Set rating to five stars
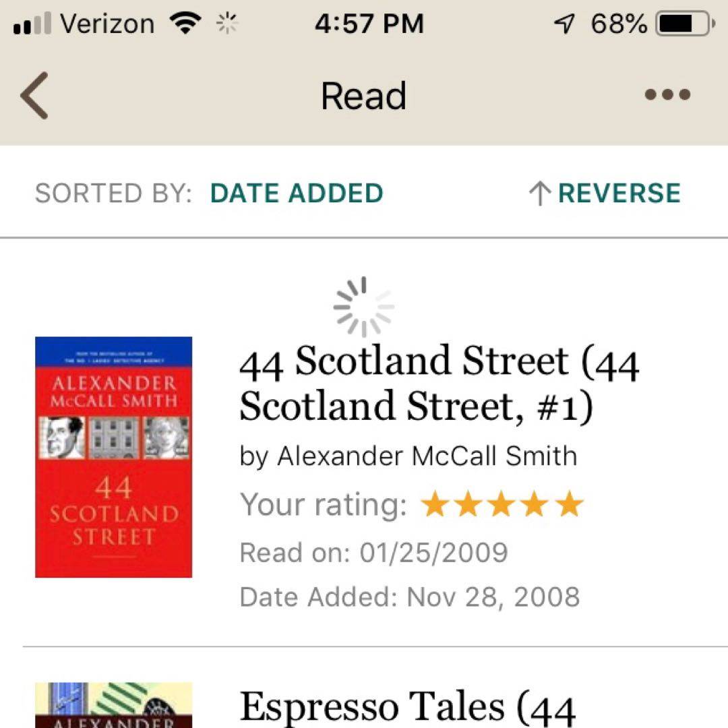Viewport: 728px width, 728px height. click(x=570, y=505)
